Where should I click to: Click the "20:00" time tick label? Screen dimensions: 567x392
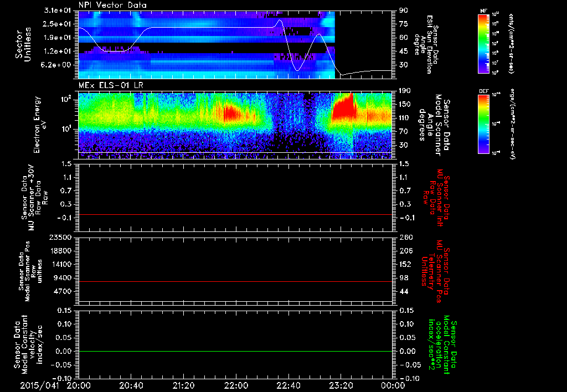[x=79, y=385]
